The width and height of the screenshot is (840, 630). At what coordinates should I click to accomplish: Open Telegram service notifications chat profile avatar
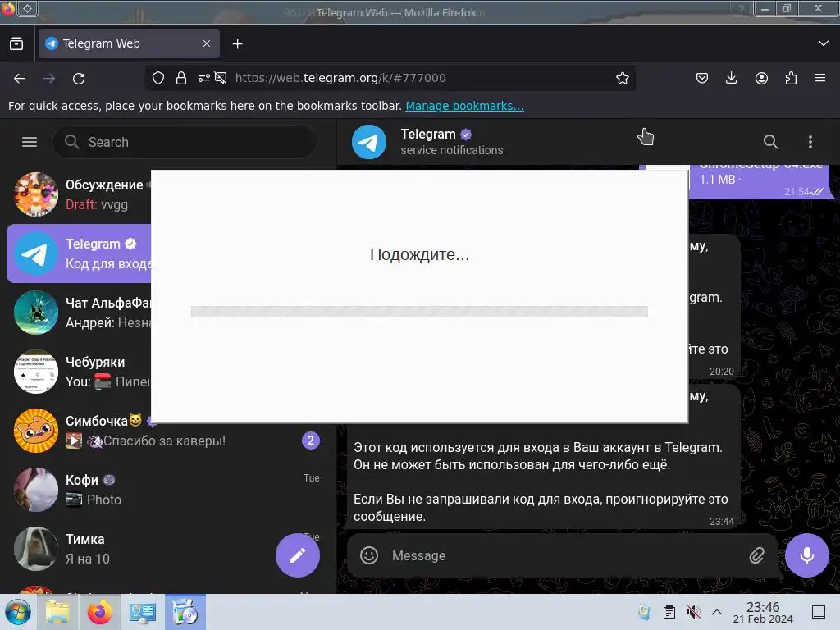click(369, 142)
